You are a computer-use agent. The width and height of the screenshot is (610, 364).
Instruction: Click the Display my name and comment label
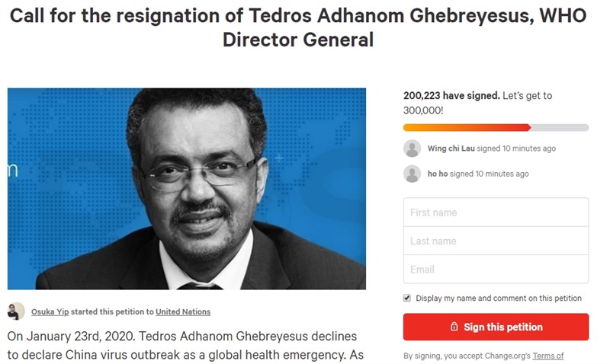[499, 298]
